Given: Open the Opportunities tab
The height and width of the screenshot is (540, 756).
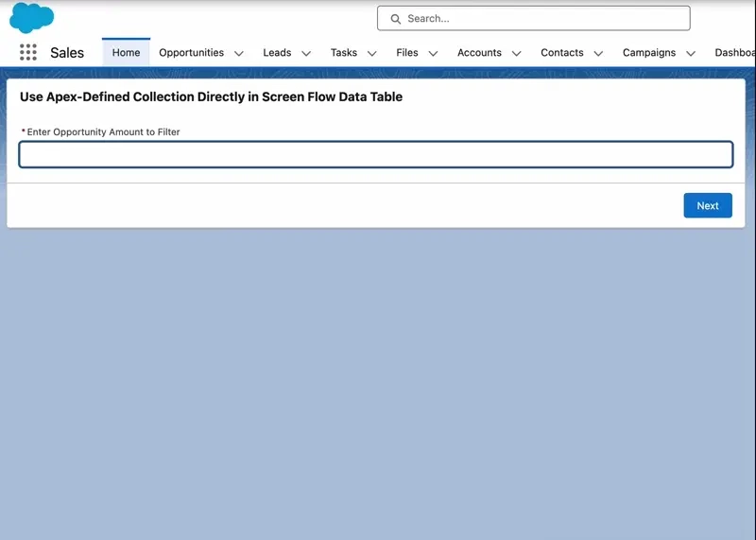Looking at the screenshot, I should click(x=192, y=52).
